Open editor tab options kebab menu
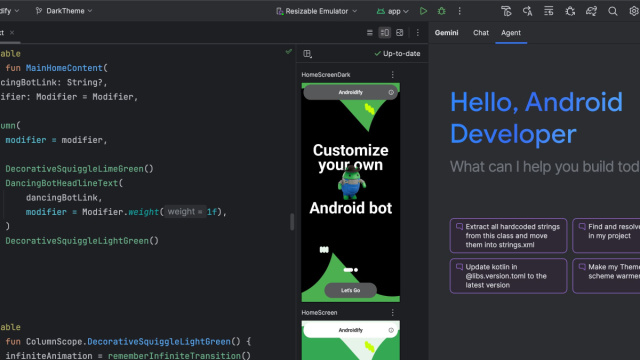Image resolution: width=640 pixels, height=360 pixels. coord(418,33)
